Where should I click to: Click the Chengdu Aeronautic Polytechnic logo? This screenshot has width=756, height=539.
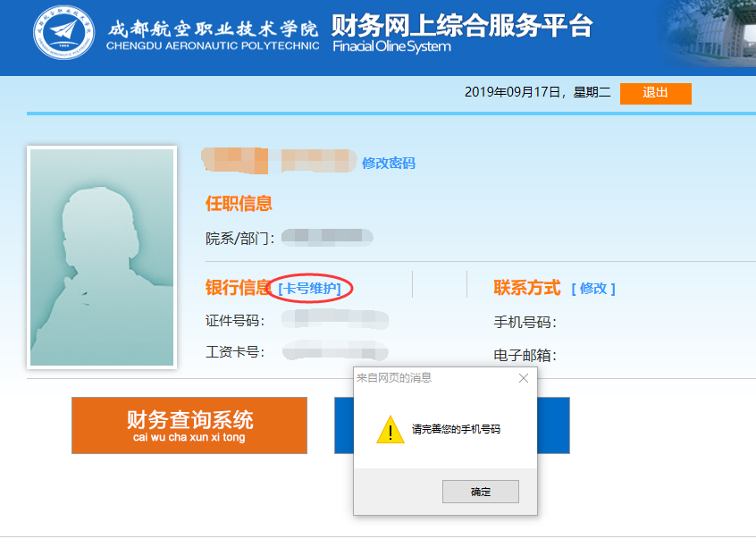[x=63, y=33]
